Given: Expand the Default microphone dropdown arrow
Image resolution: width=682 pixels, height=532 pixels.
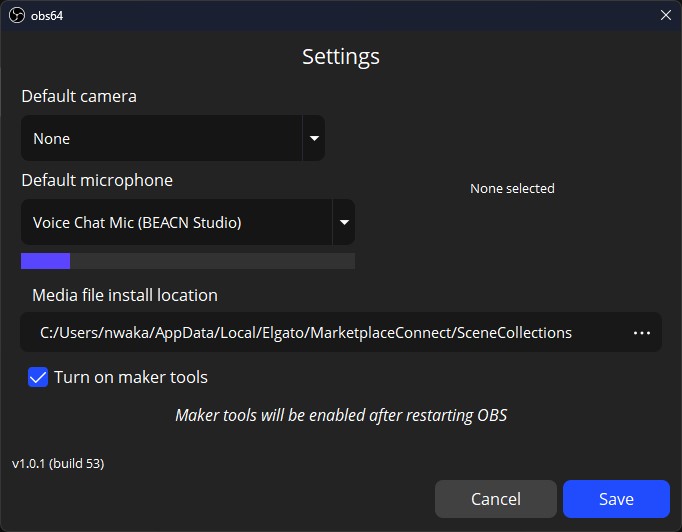Looking at the screenshot, I should (x=344, y=222).
